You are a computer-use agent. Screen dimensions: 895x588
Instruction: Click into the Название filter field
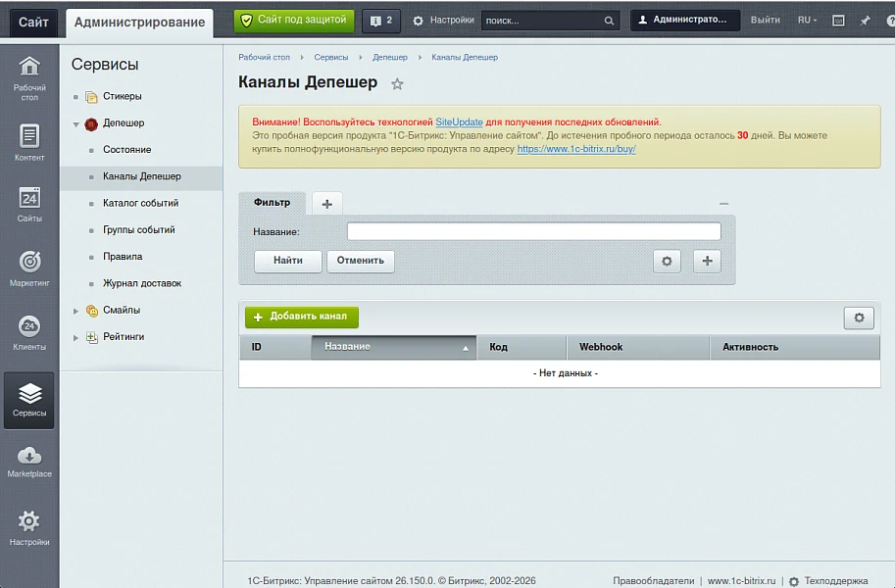(x=534, y=232)
